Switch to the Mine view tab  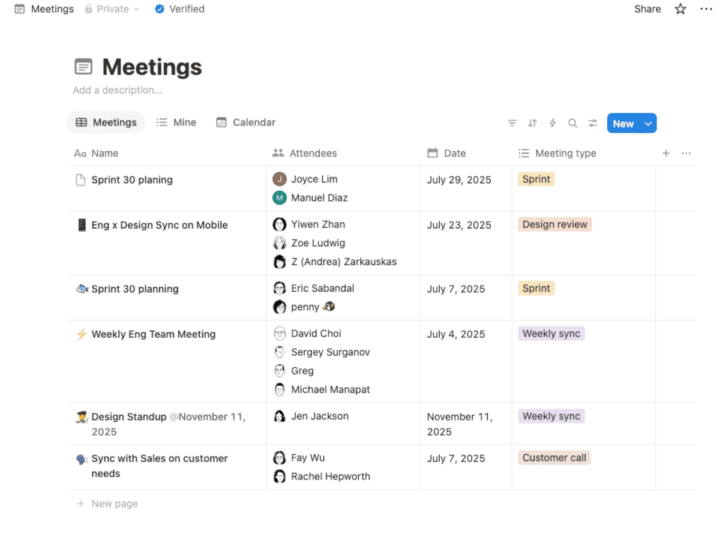pos(176,123)
